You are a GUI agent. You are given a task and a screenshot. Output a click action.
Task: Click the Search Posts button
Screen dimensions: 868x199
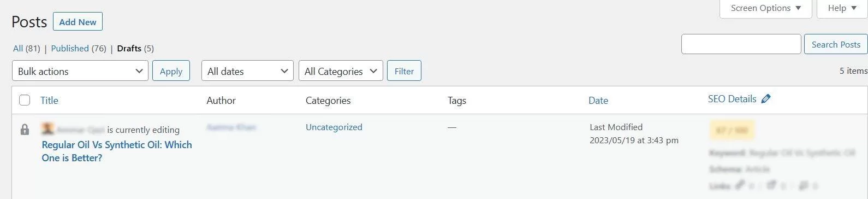(x=836, y=44)
